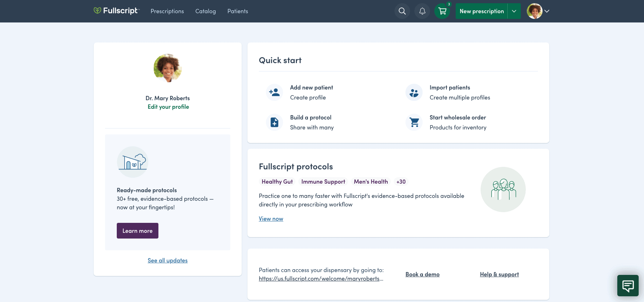The height and width of the screenshot is (302, 644).
Task: Open the shopping cart with 3 items
Action: click(x=442, y=11)
